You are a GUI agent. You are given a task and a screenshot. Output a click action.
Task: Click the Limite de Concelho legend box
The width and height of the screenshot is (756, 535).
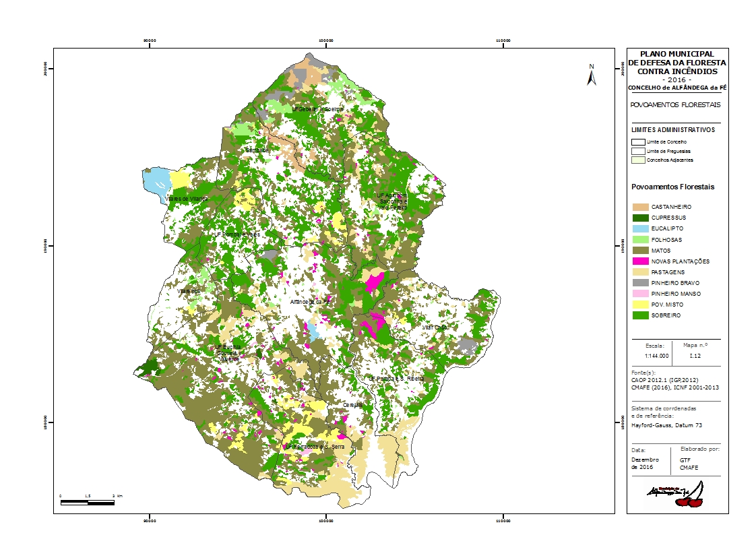pyautogui.click(x=638, y=142)
